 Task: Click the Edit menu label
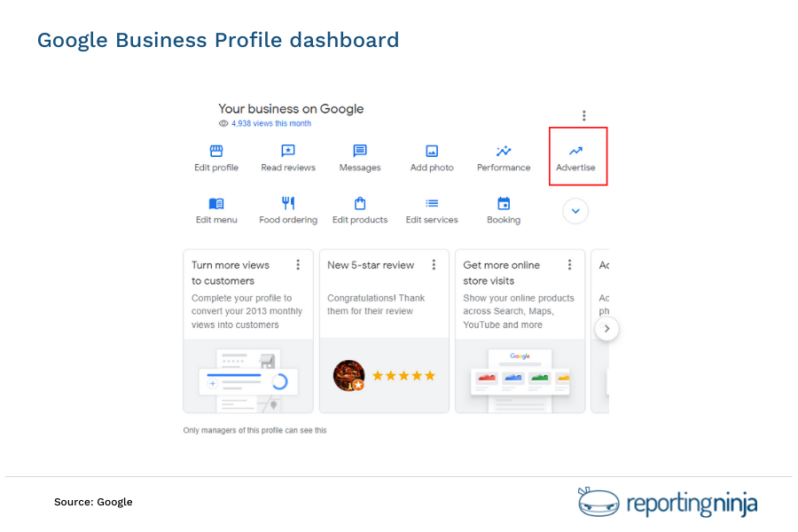tap(216, 220)
